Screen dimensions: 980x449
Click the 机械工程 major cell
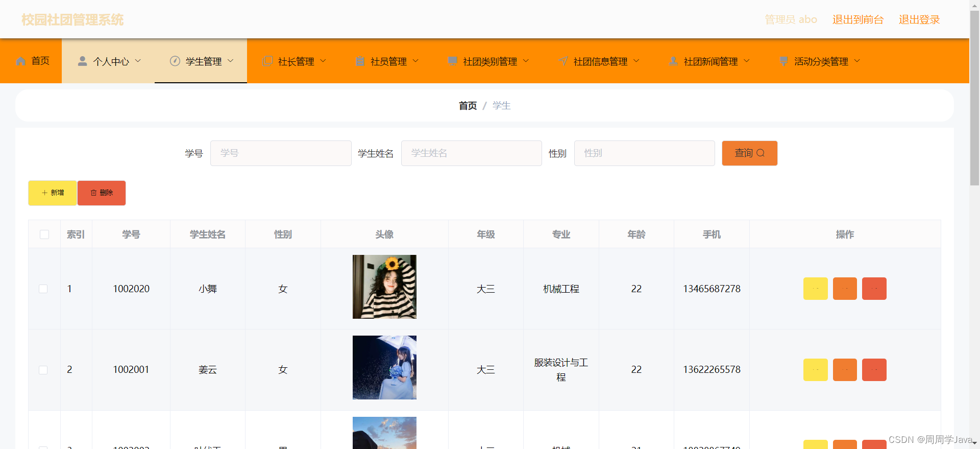point(561,289)
